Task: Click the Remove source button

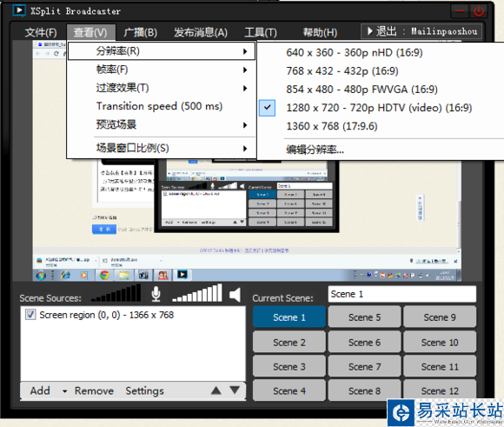Action: 94,390
